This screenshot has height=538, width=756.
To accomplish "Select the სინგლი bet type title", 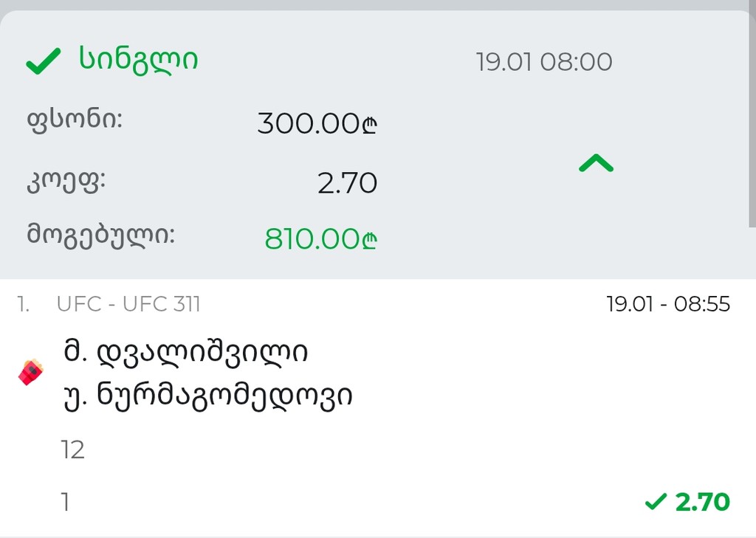I will (x=138, y=61).
